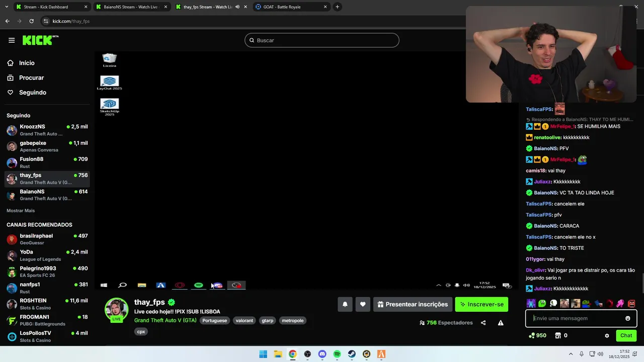
Task: Open LosPollosTV recommended channel
Action: (47, 336)
